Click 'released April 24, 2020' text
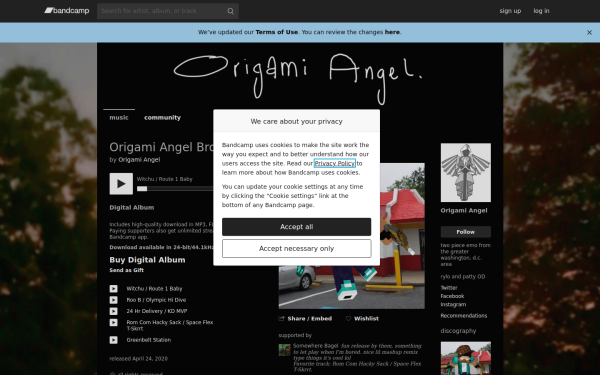Image resolution: width=600 pixels, height=375 pixels. point(139,359)
